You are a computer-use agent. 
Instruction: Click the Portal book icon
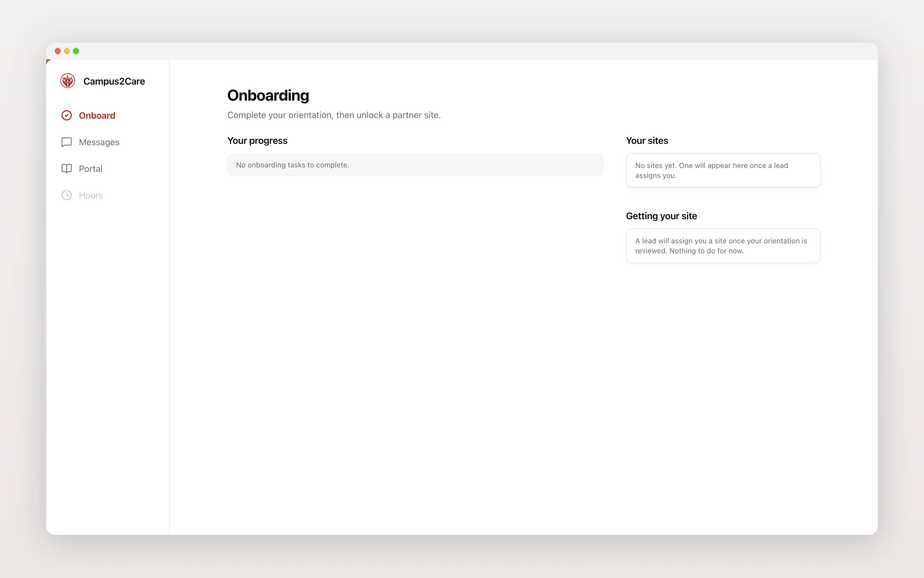point(67,168)
